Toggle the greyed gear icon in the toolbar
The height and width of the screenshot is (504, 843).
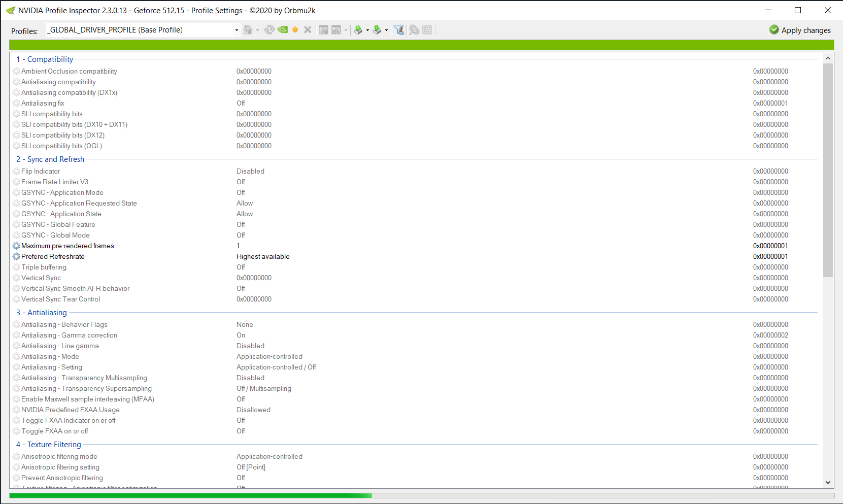click(414, 30)
